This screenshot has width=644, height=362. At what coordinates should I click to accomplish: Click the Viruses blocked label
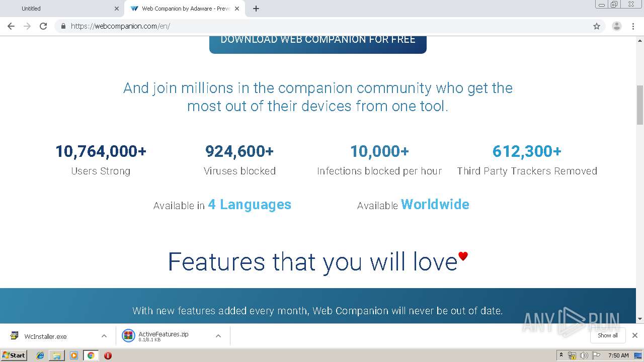click(239, 171)
